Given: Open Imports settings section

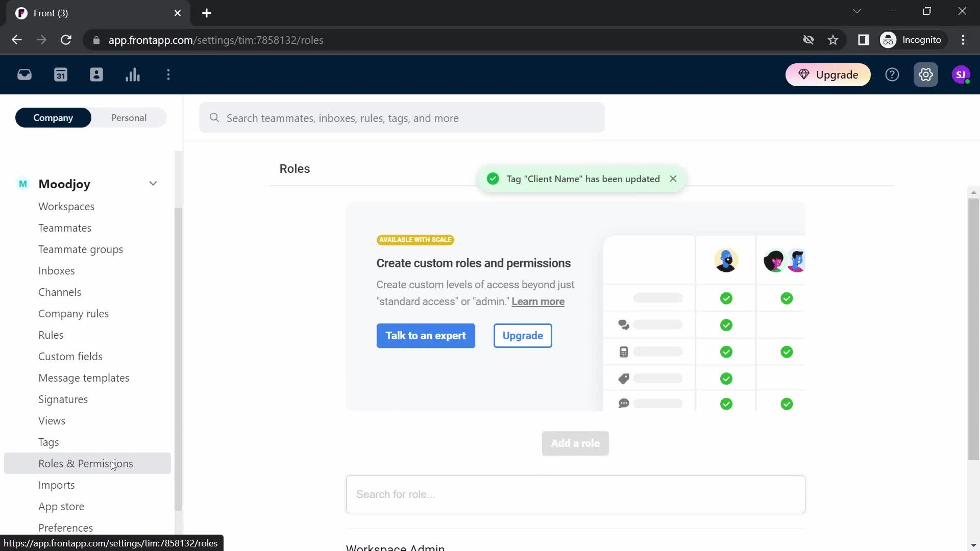Looking at the screenshot, I should pyautogui.click(x=57, y=484).
